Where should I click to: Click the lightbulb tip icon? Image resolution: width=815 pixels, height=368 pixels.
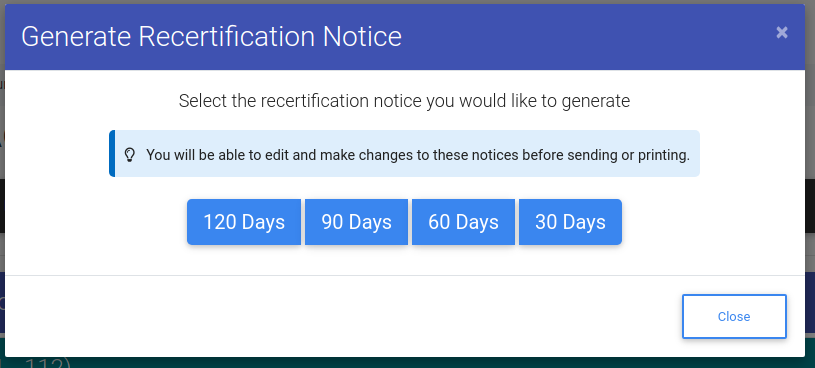tap(129, 155)
